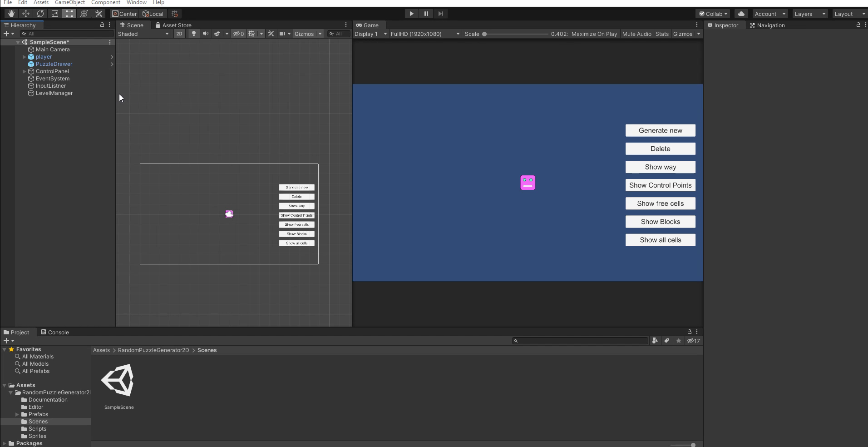Viewport: 868px width, 447px height.
Task: Lock the Project panel
Action: point(690,332)
